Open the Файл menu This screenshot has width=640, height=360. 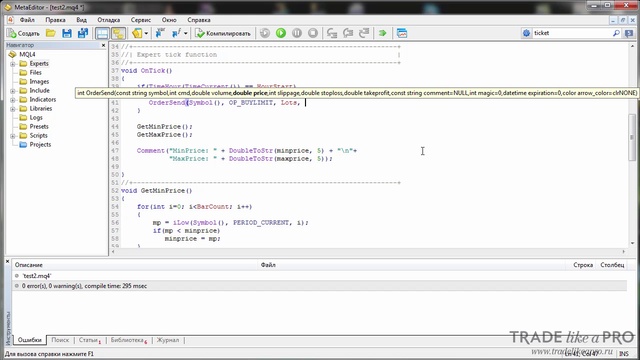click(x=27, y=20)
